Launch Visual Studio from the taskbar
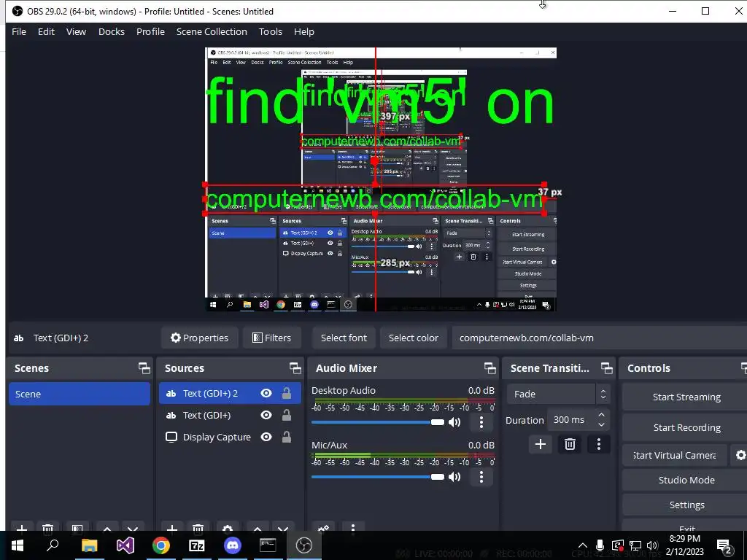 [125, 545]
